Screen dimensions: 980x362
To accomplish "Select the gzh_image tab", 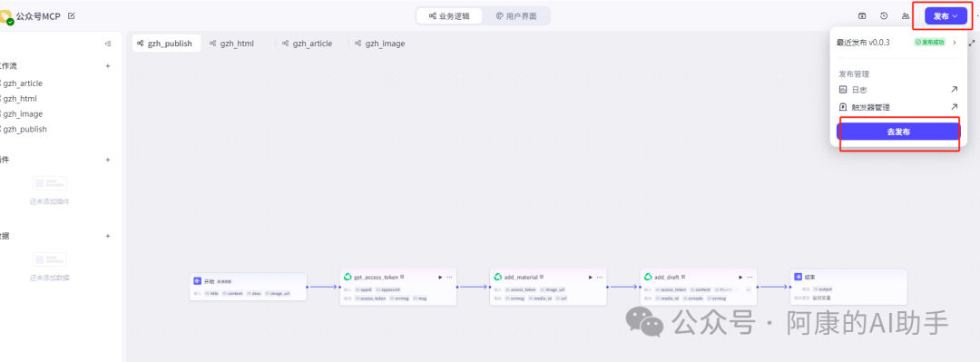I will [x=379, y=44].
